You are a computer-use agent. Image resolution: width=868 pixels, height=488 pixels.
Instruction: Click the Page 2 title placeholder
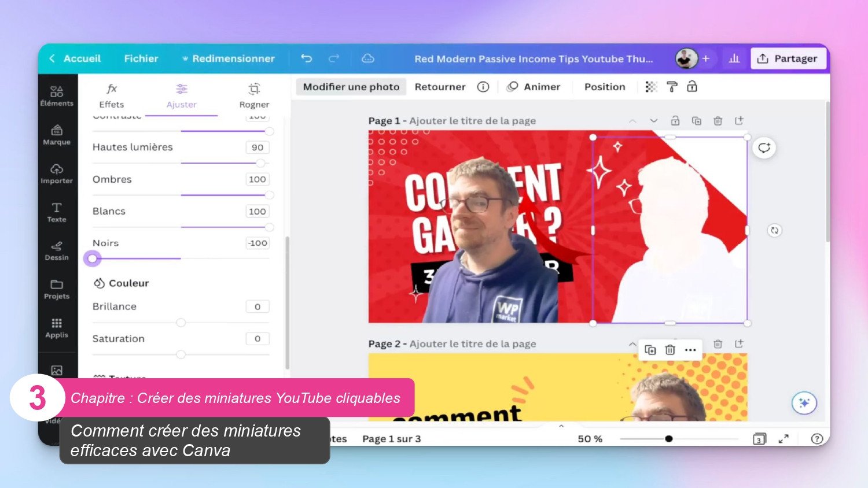pos(473,344)
